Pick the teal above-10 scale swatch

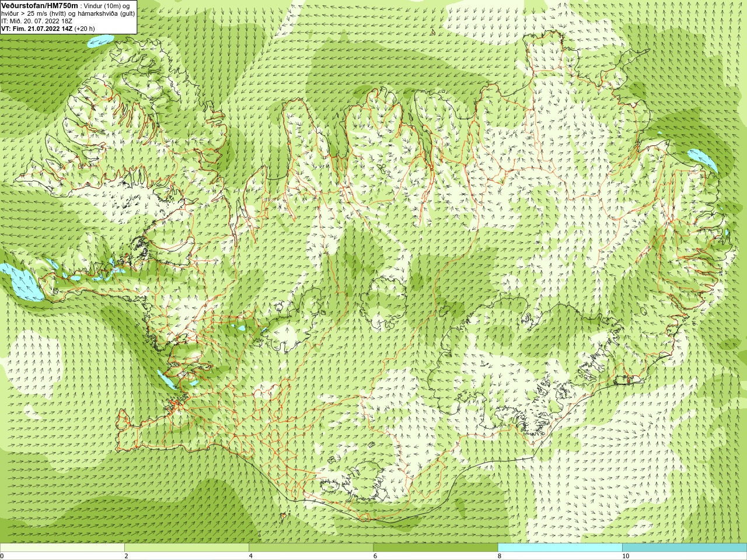(x=685, y=548)
